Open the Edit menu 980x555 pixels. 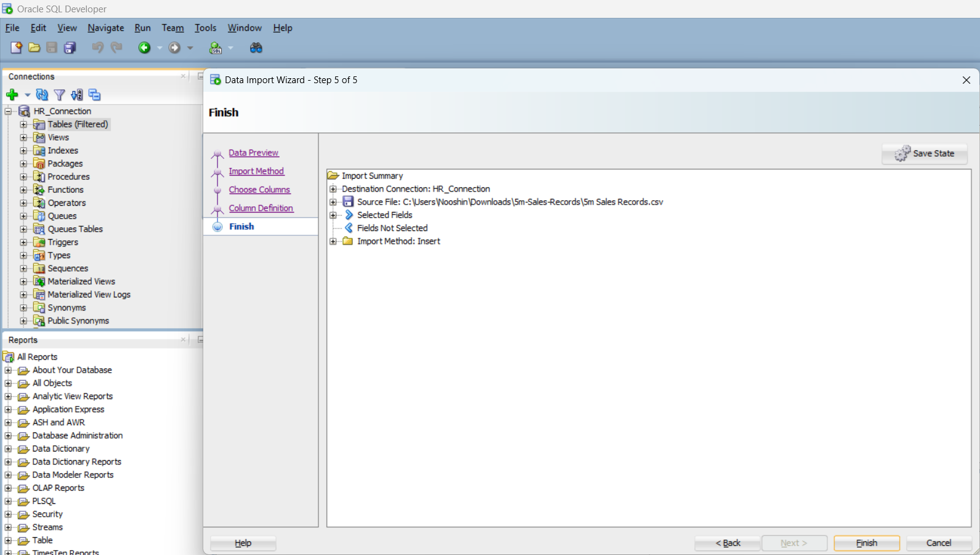pos(38,28)
